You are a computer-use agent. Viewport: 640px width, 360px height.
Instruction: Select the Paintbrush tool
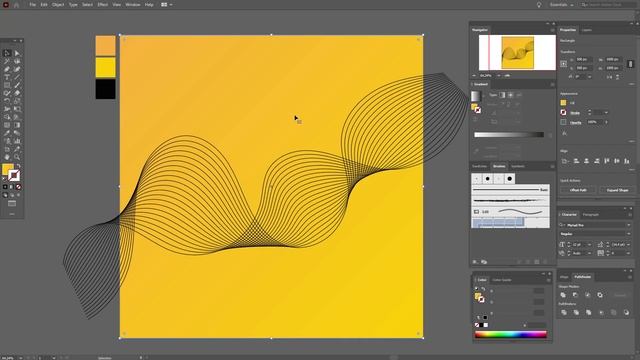click(17, 85)
